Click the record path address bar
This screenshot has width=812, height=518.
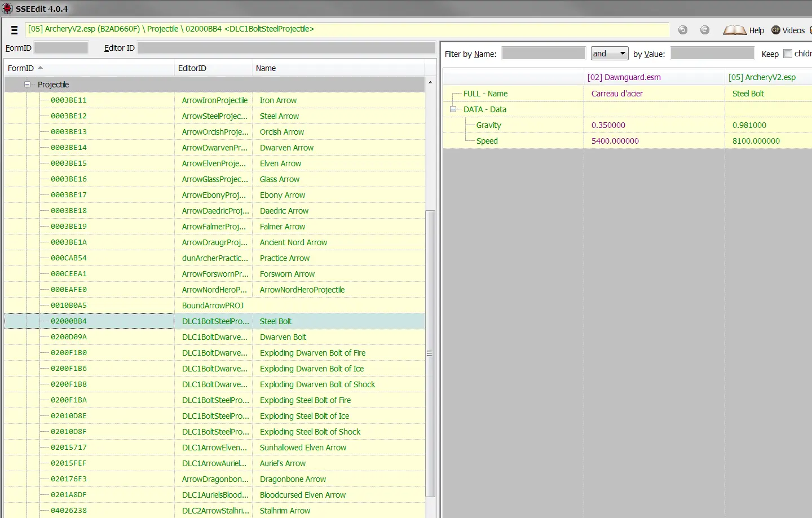point(347,29)
